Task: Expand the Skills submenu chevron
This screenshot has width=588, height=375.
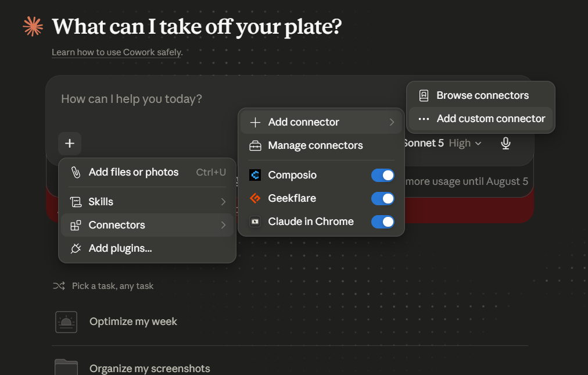Action: [223, 202]
